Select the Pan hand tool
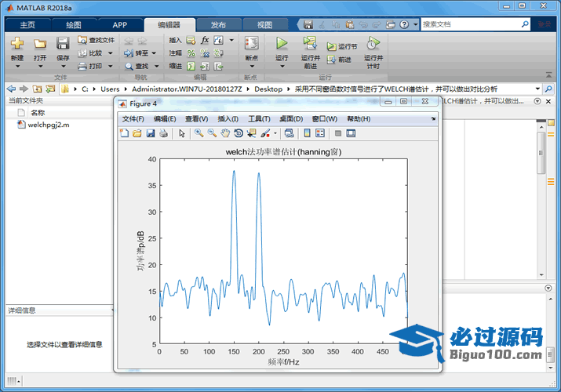Viewport: 561px width, 392px height. 225,133
